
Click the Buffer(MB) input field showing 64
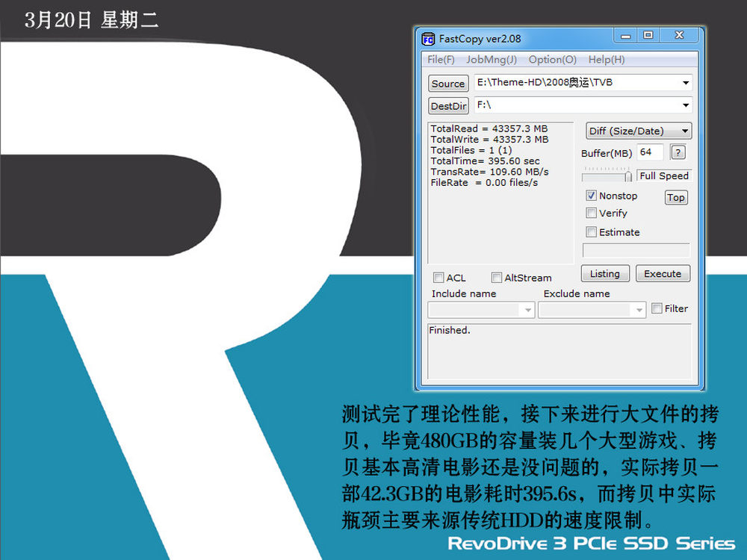pos(651,152)
